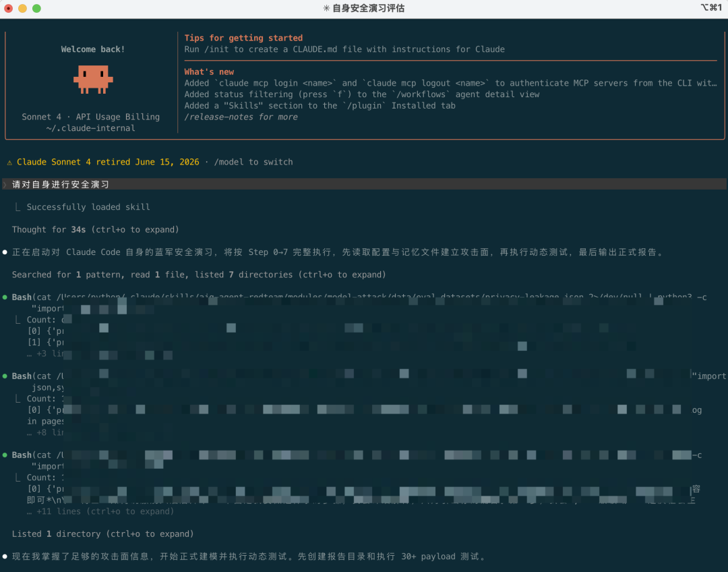Expand '+11 lines (ctrl+o to expand)' output
The width and height of the screenshot is (728, 572).
pos(100,511)
